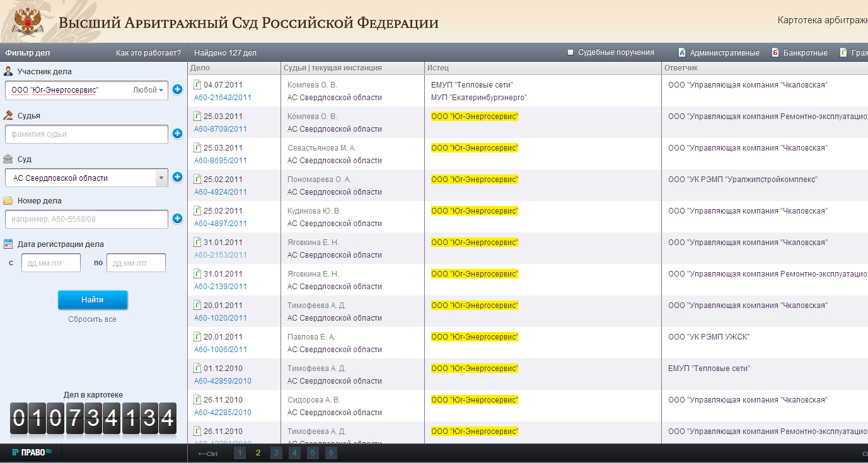Click the judge surname input field
Viewport: 868px width, 463px height.
(86, 134)
